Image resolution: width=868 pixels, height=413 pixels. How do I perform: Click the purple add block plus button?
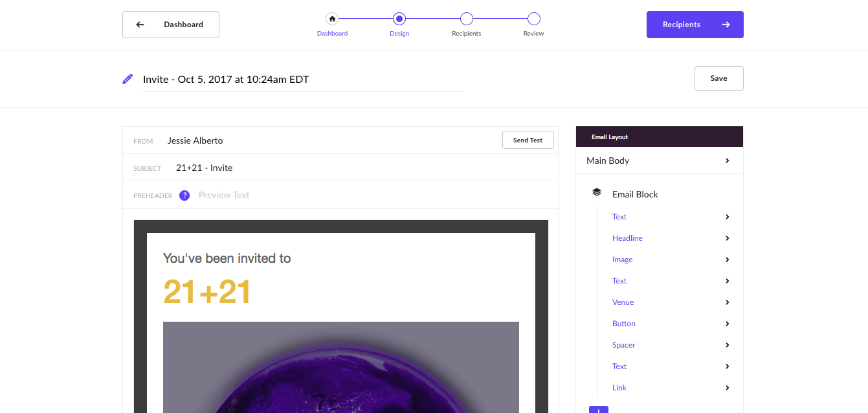(599, 410)
